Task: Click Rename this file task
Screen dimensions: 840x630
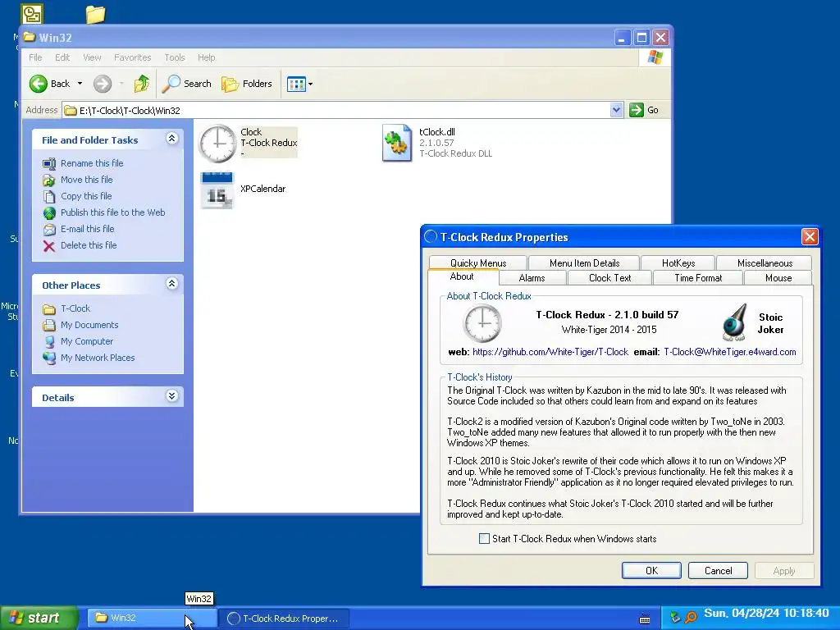Action: (92, 163)
